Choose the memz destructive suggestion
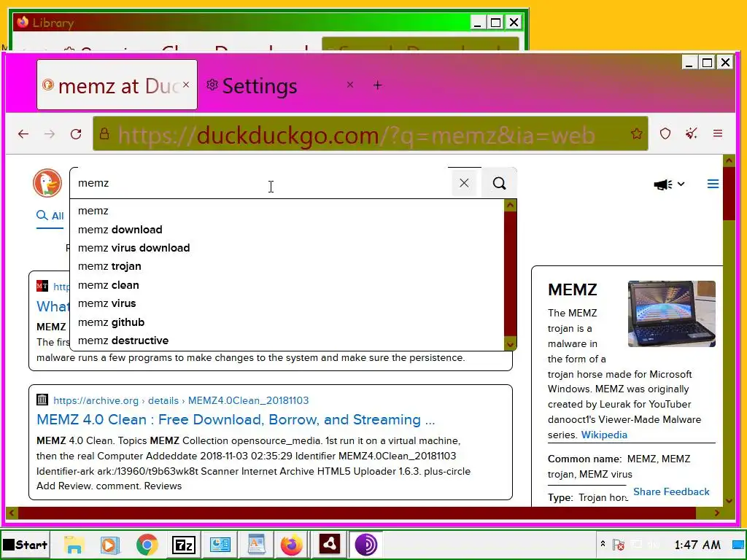Screen dimensions: 747x560 click(287, 341)
